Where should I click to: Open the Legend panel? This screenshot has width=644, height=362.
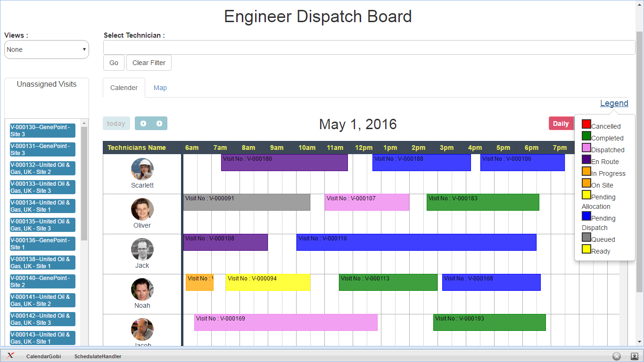(x=614, y=103)
